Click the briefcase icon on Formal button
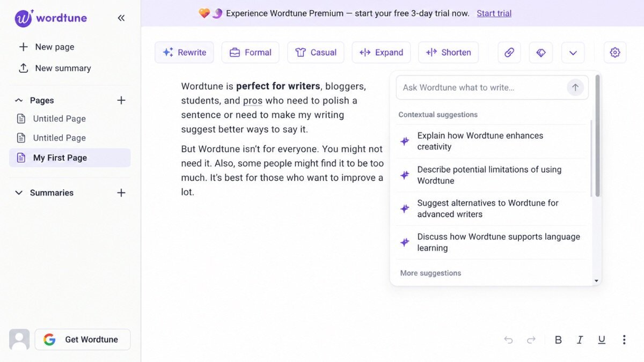This screenshot has width=644, height=362. (235, 53)
